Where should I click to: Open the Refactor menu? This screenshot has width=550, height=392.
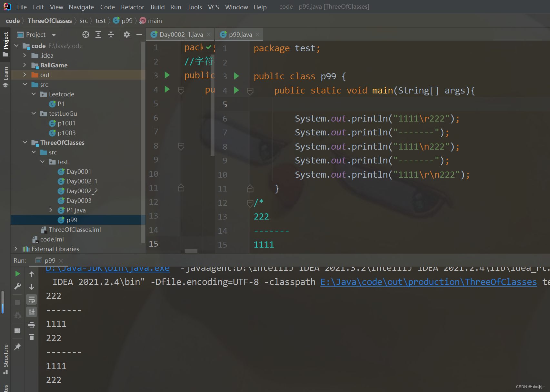point(132,7)
